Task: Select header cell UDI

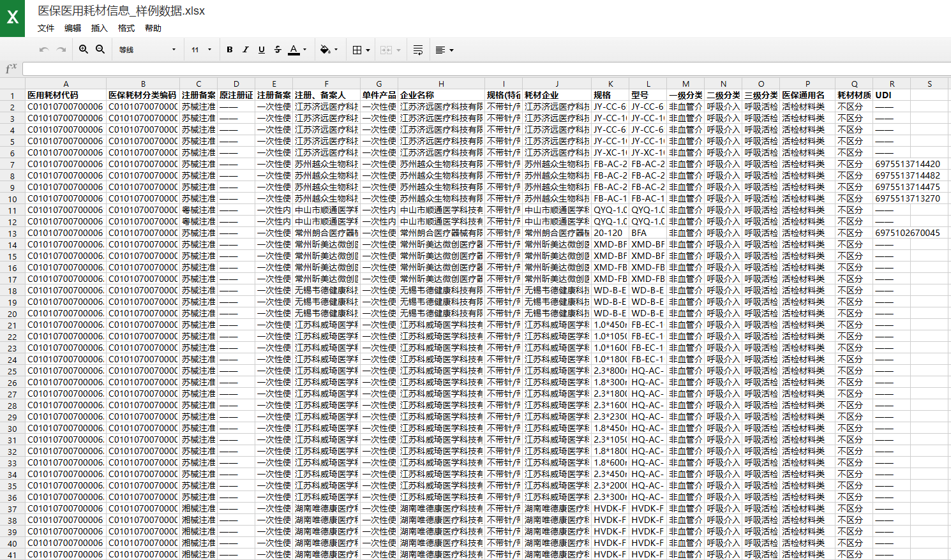Action: point(892,95)
